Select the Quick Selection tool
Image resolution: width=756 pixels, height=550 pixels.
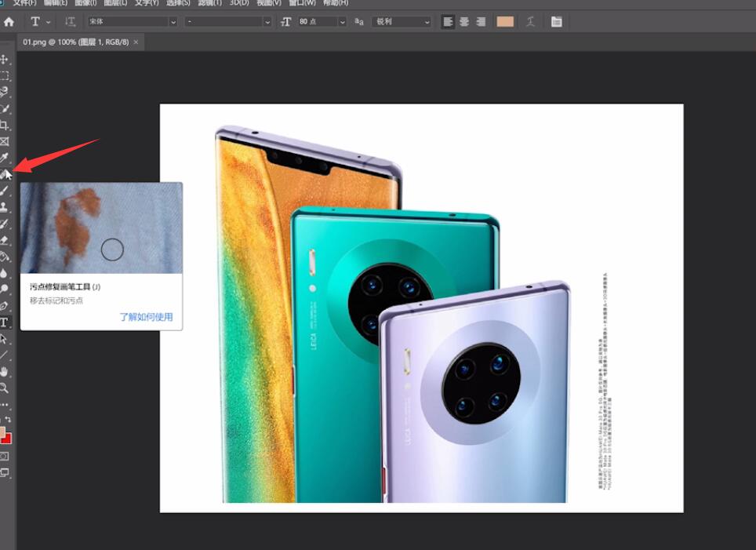pos(5,108)
